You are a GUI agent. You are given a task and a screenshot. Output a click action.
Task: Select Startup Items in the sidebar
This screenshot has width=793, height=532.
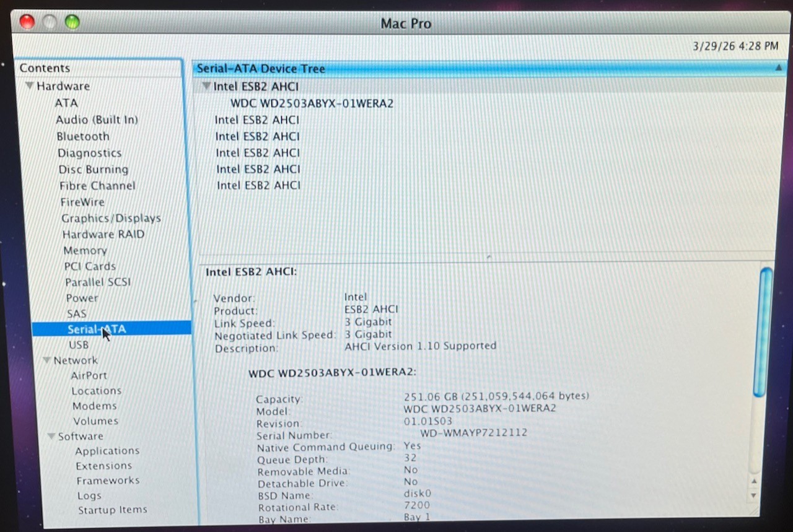click(x=112, y=510)
